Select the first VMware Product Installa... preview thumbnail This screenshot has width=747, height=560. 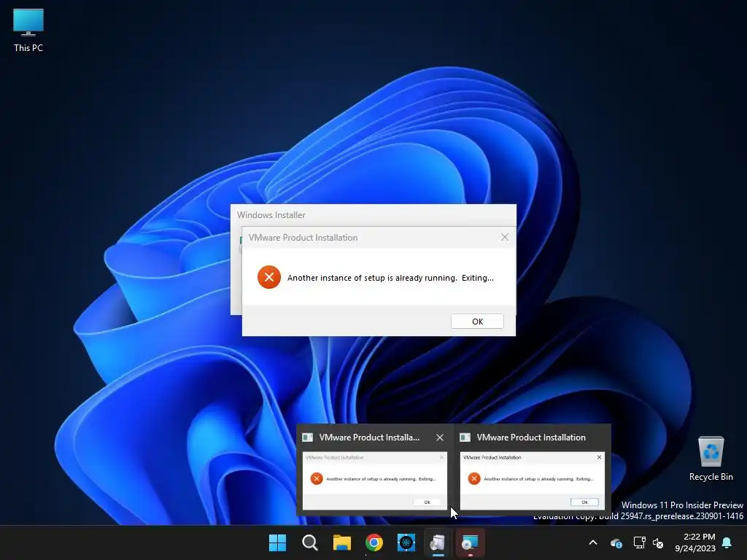(374, 481)
